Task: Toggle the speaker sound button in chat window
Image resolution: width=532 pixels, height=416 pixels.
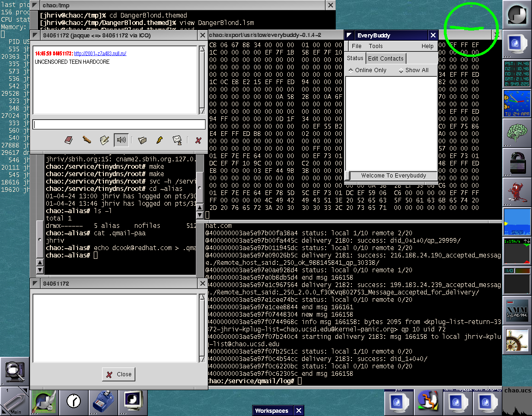Action: coord(121,140)
